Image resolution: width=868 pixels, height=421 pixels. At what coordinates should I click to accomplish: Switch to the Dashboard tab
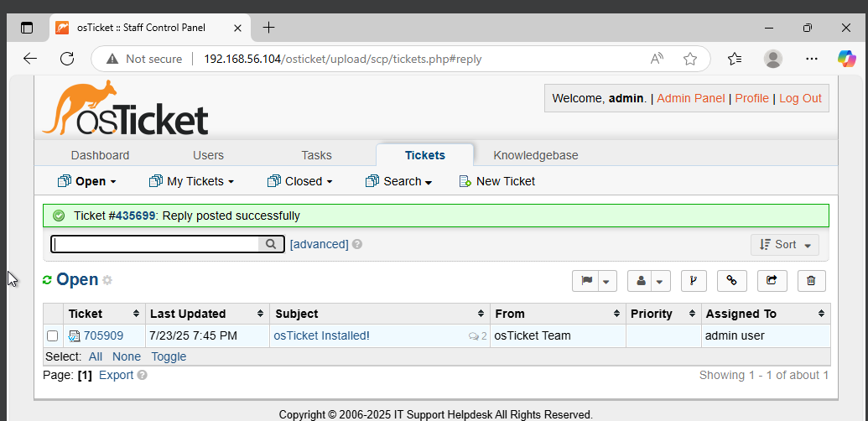click(x=100, y=155)
